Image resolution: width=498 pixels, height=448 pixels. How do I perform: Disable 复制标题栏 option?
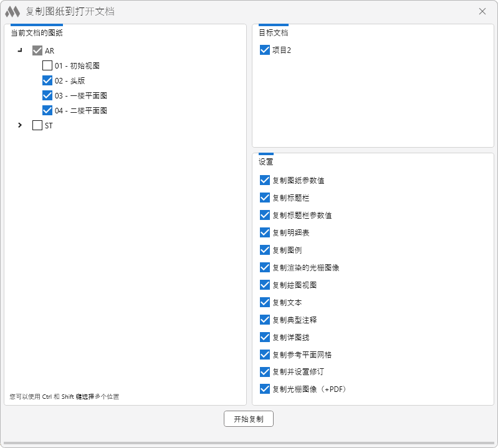tap(265, 198)
